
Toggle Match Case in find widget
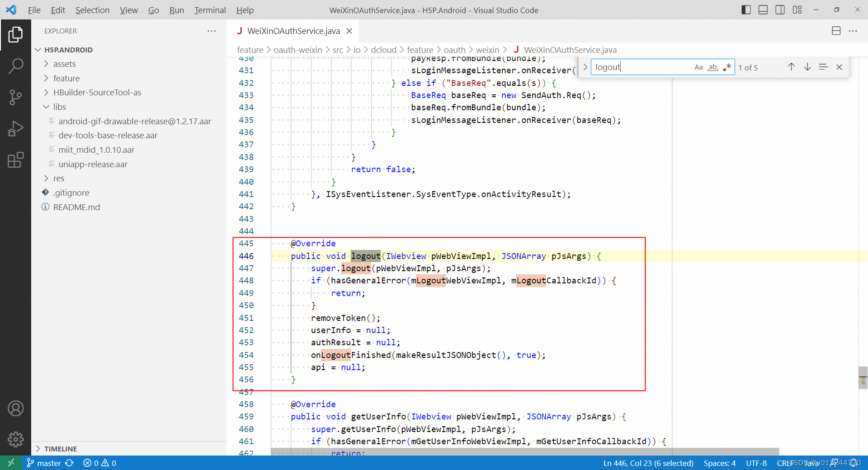(698, 67)
